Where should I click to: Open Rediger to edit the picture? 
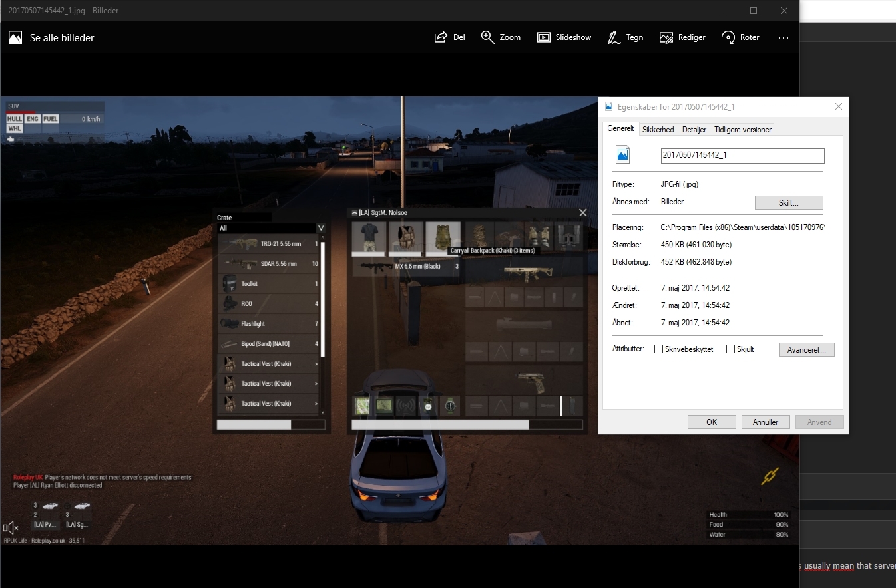pos(682,37)
